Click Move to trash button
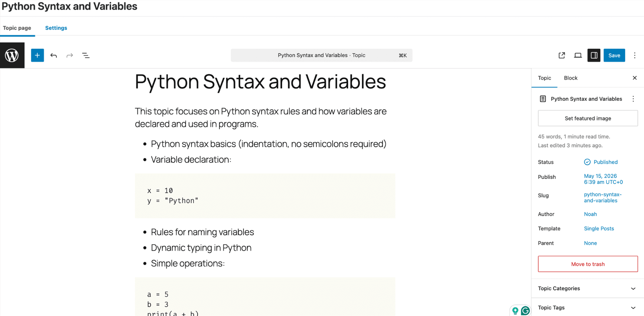Screen dimensions: 644x316 point(588,264)
